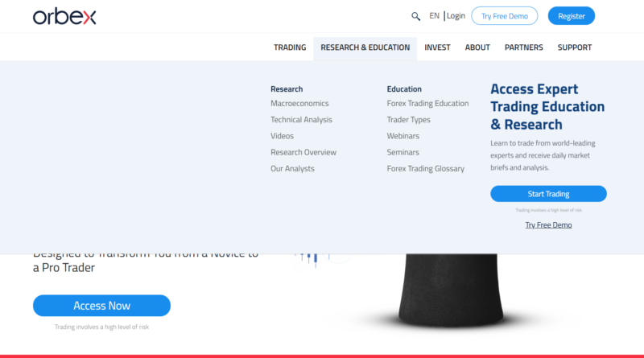Click the Orbex logo
This screenshot has width=644, height=358.
click(x=64, y=16)
